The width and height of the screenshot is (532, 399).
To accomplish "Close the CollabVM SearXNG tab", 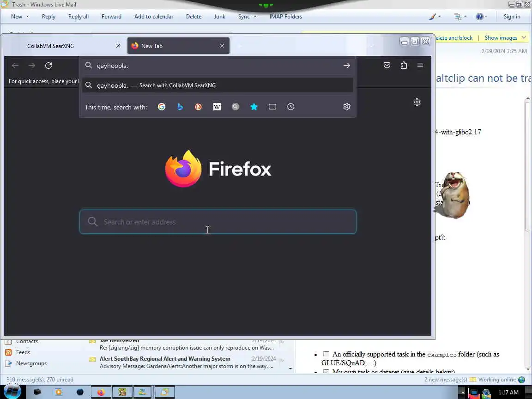I will pyautogui.click(x=118, y=46).
